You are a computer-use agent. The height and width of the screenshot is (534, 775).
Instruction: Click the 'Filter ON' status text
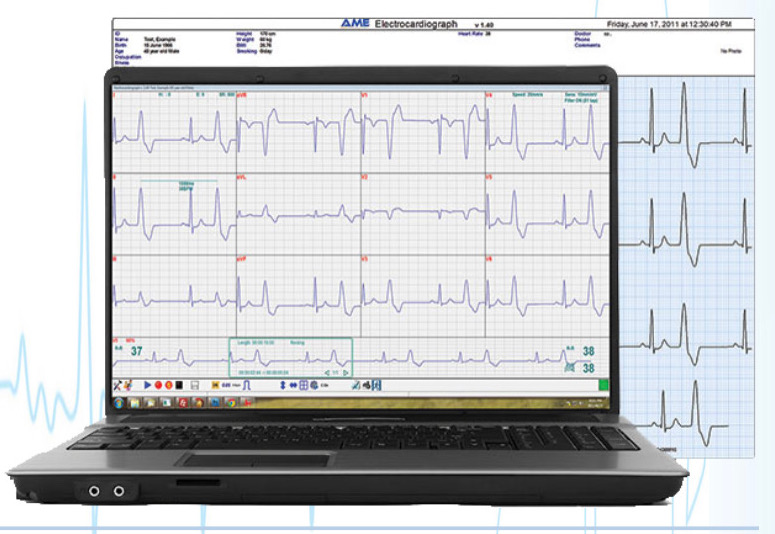pyautogui.click(x=581, y=100)
